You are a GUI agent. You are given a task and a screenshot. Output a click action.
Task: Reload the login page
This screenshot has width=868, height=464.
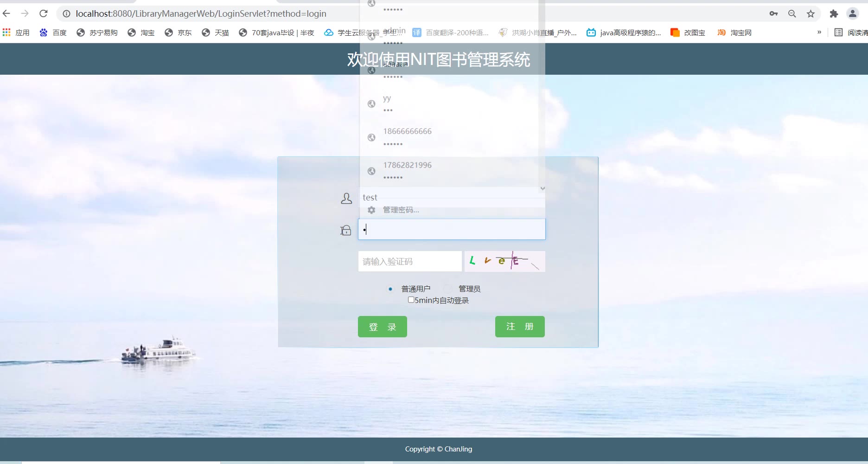pyautogui.click(x=44, y=13)
